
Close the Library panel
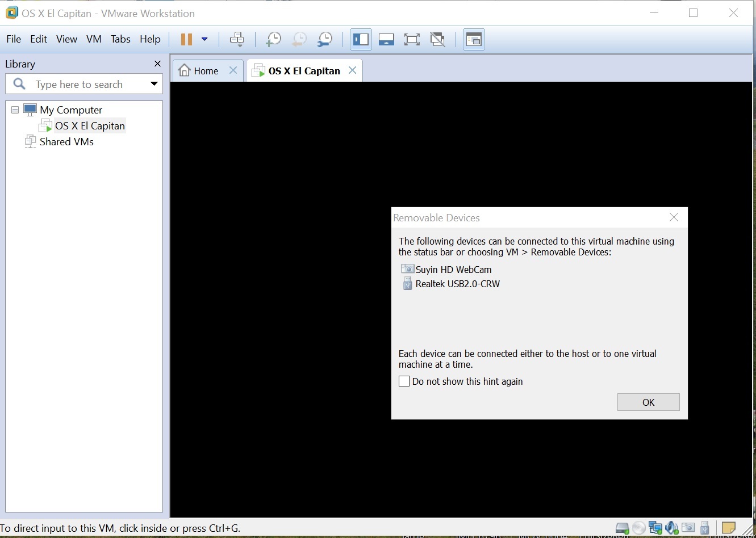[x=157, y=64]
